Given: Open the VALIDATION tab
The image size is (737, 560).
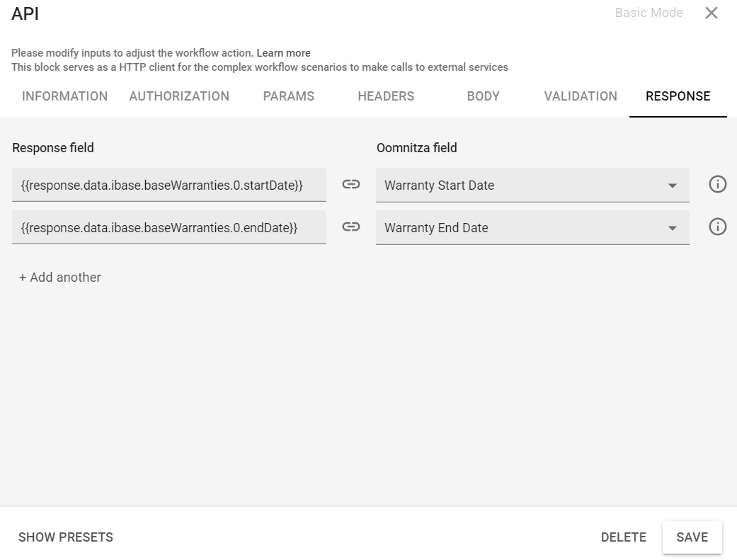Looking at the screenshot, I should pyautogui.click(x=580, y=96).
